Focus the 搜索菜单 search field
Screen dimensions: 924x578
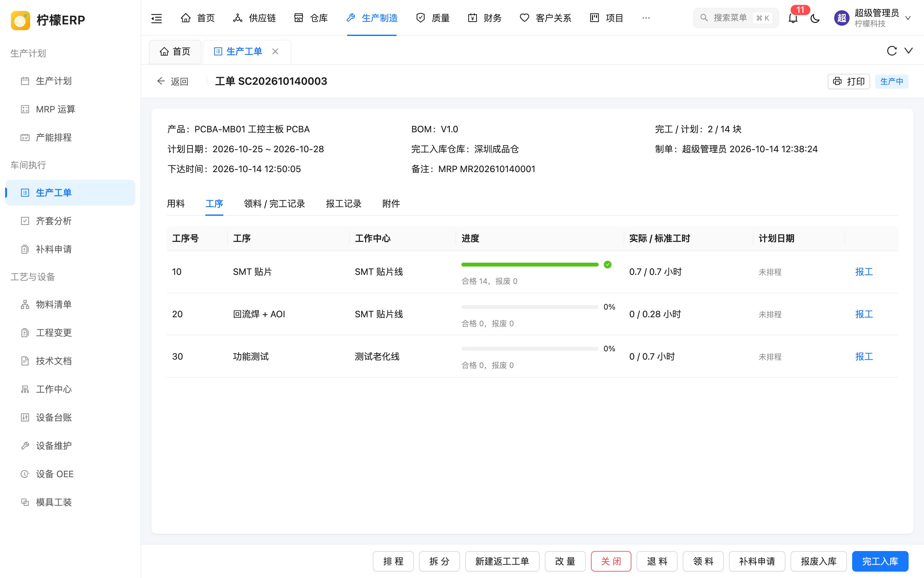tap(735, 18)
